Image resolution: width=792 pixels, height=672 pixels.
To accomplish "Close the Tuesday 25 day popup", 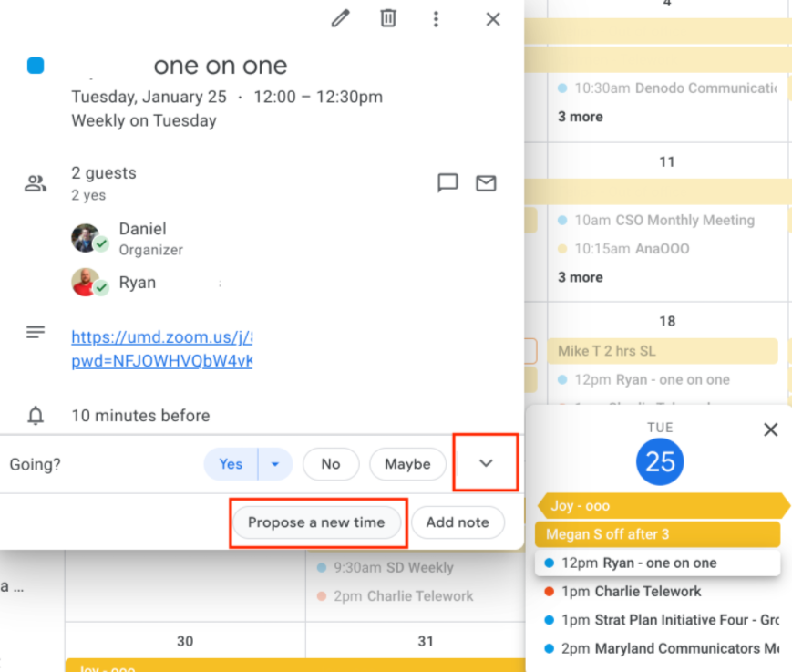I will coord(770,430).
